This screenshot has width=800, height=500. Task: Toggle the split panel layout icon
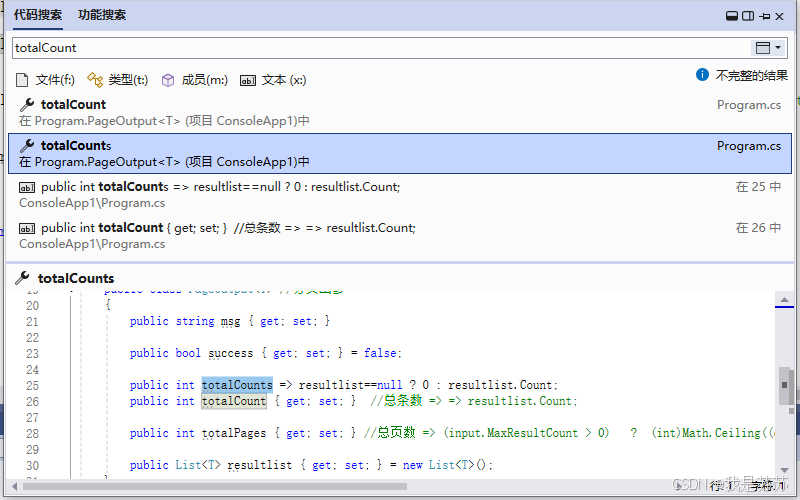click(x=748, y=16)
